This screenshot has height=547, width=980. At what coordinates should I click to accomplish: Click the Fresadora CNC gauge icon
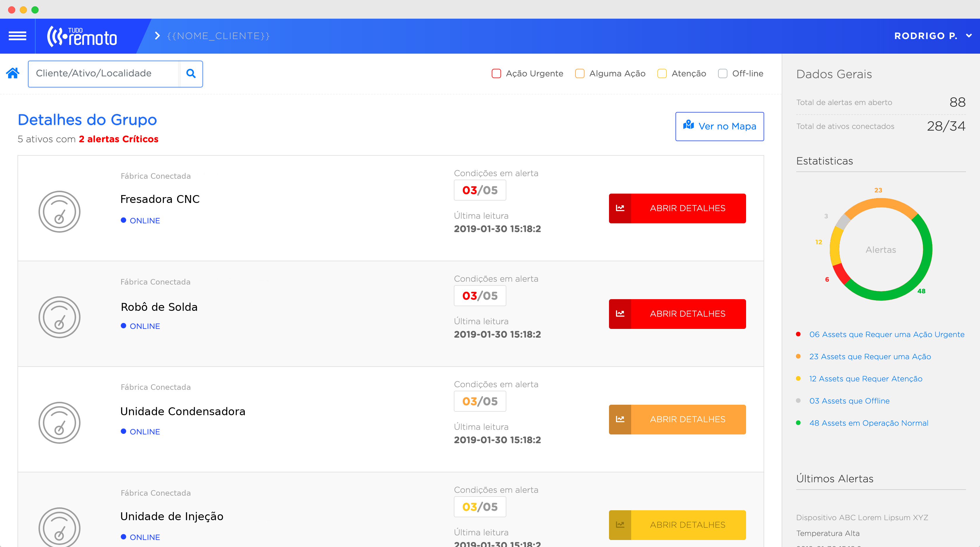pos(59,212)
